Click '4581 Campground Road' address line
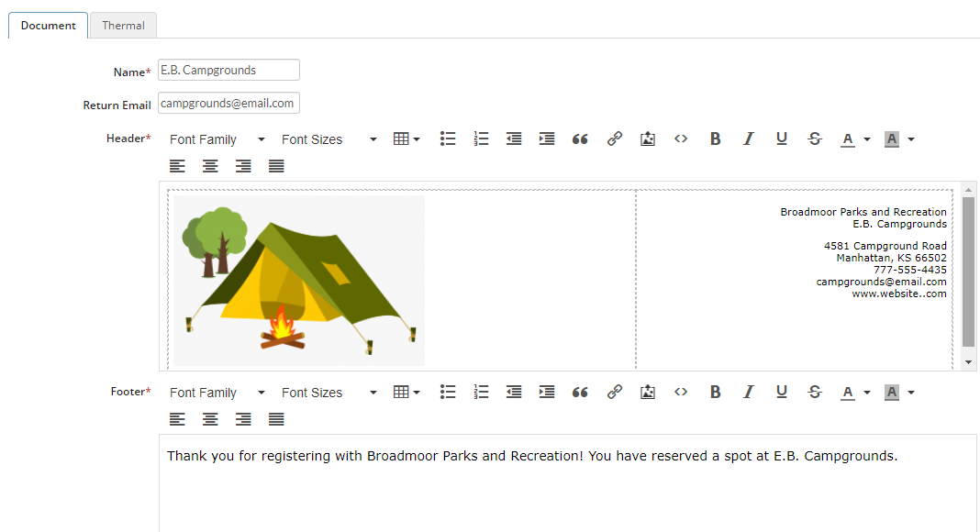Screen dimensions: 980x532 [885, 246]
